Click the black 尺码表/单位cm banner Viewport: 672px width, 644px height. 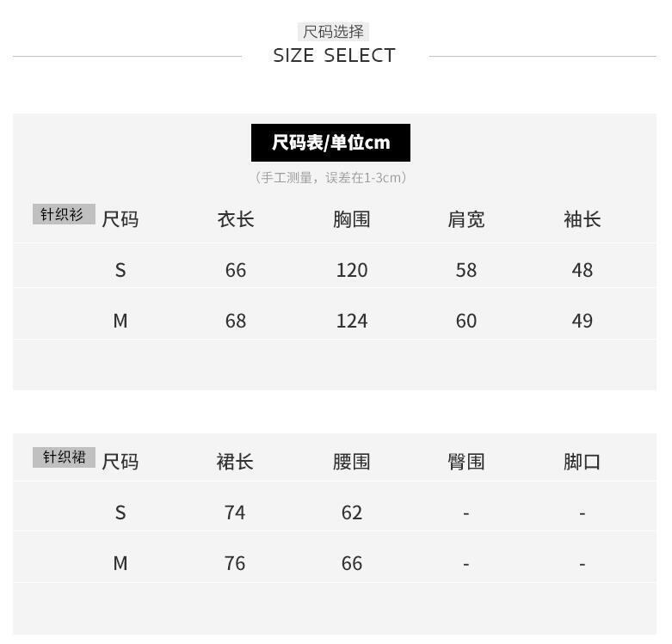tap(330, 143)
